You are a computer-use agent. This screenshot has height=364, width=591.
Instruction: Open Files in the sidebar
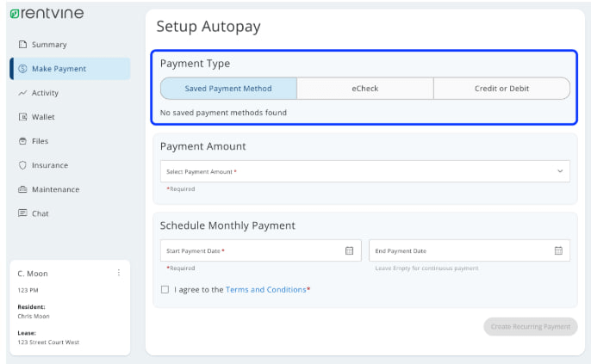[x=70, y=141]
